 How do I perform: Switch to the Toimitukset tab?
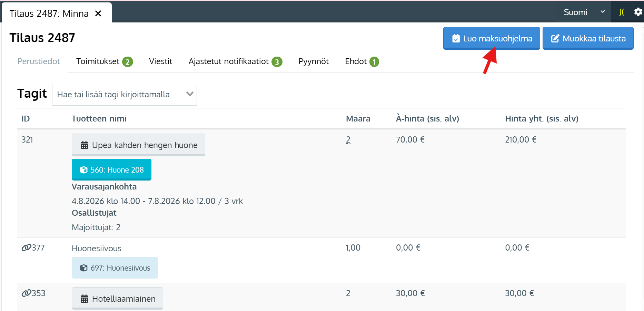105,61
